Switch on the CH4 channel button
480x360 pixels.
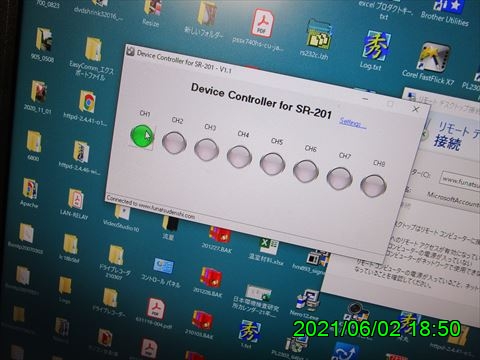point(239,157)
